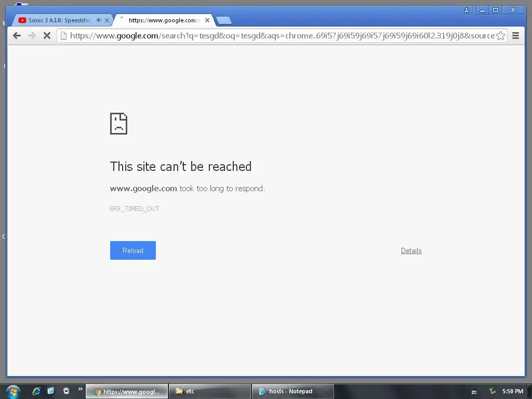Viewport: 532px width, 399px height.
Task: Open the Chrome profile user button
Action: pyautogui.click(x=467, y=10)
